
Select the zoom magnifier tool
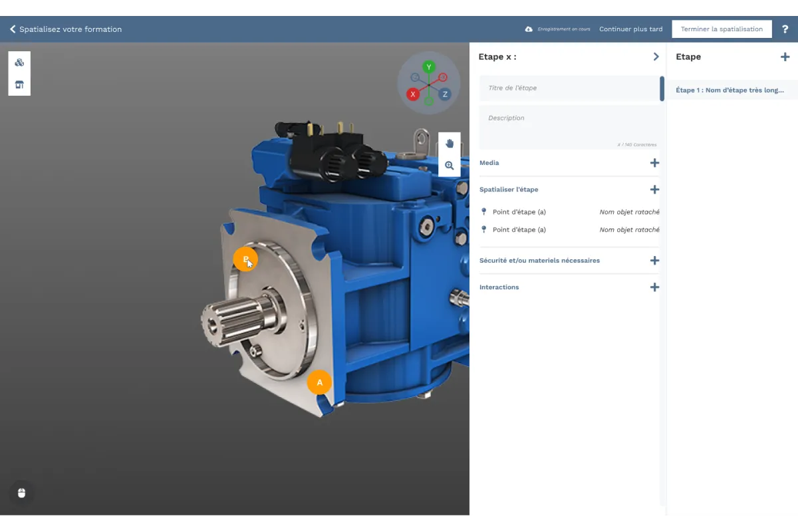[x=449, y=165]
